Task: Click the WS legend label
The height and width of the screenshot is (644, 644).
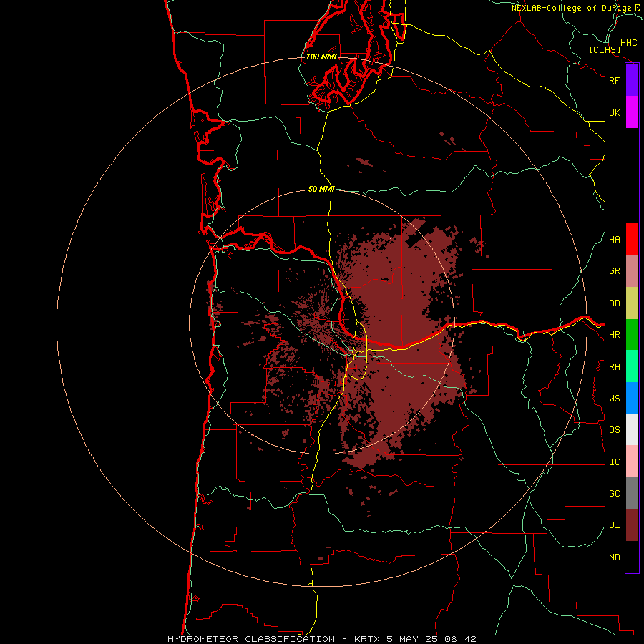Action: (x=614, y=399)
